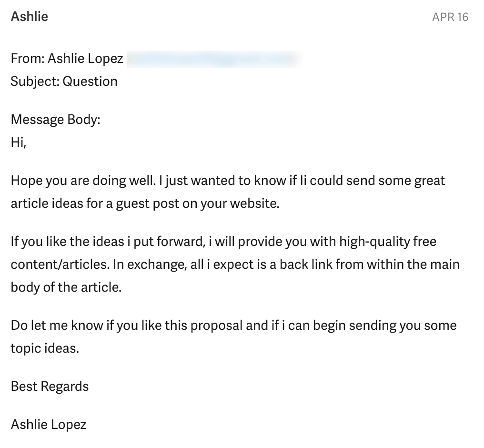The height and width of the screenshot is (448, 484).
Task: Click the line topic ideas
Action: click(x=44, y=348)
